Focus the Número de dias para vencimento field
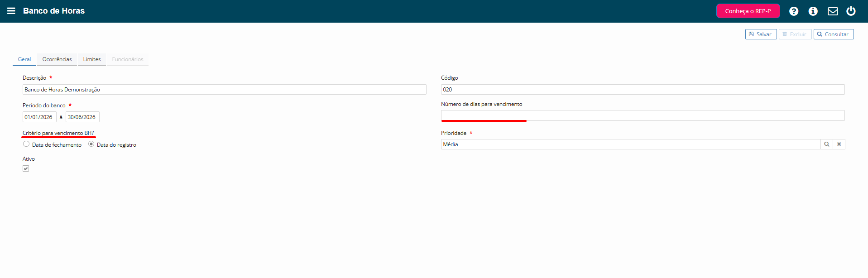 click(x=643, y=115)
